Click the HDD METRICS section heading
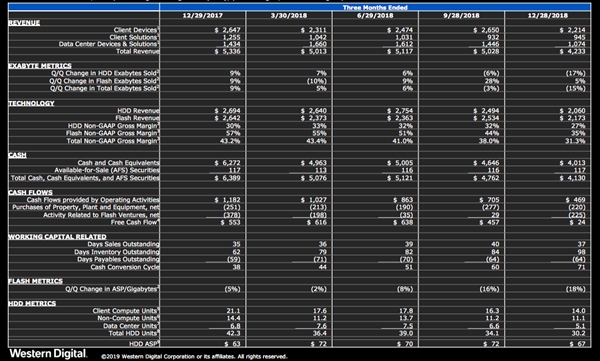The image size is (600, 361). [x=32, y=304]
